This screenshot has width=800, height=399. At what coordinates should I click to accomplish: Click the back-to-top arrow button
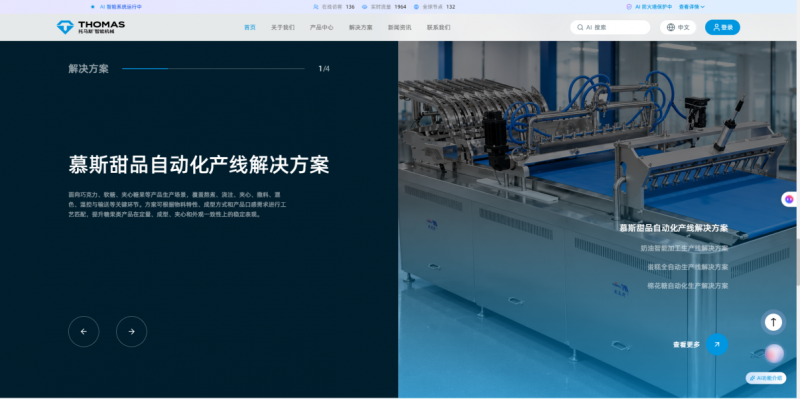[773, 322]
